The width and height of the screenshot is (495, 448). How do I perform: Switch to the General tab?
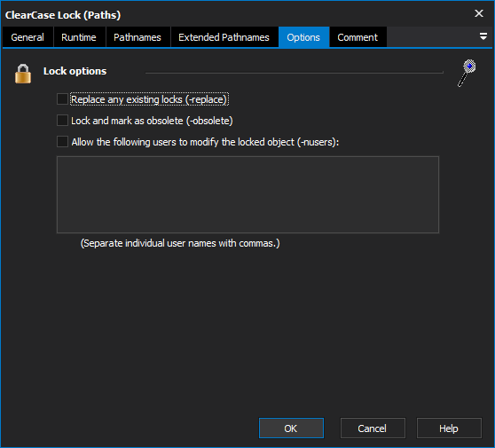27,37
